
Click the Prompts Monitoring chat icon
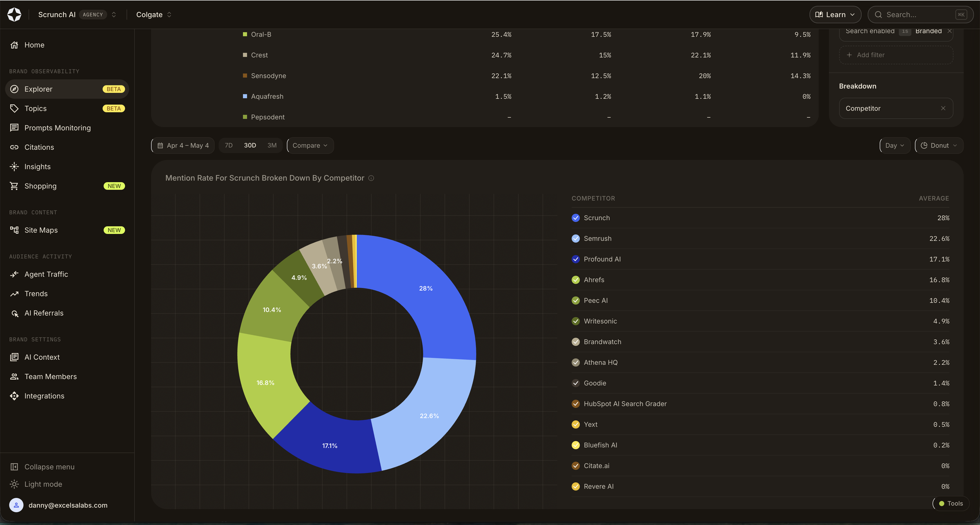(x=15, y=128)
